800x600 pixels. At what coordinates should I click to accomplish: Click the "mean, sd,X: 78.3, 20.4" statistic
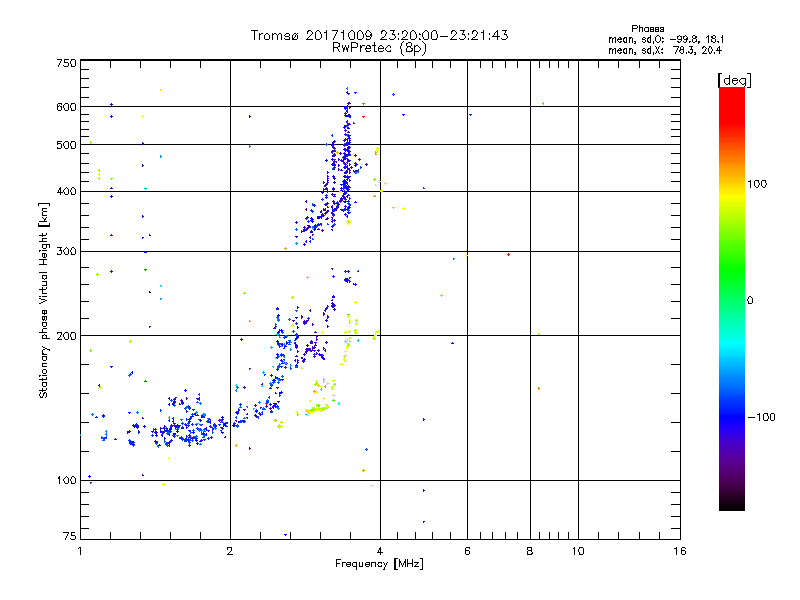[665, 50]
